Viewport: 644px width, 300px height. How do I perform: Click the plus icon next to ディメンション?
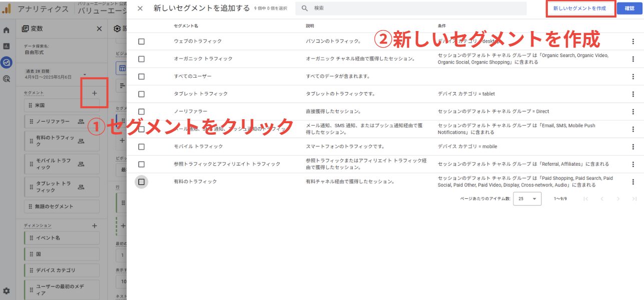[95, 226]
